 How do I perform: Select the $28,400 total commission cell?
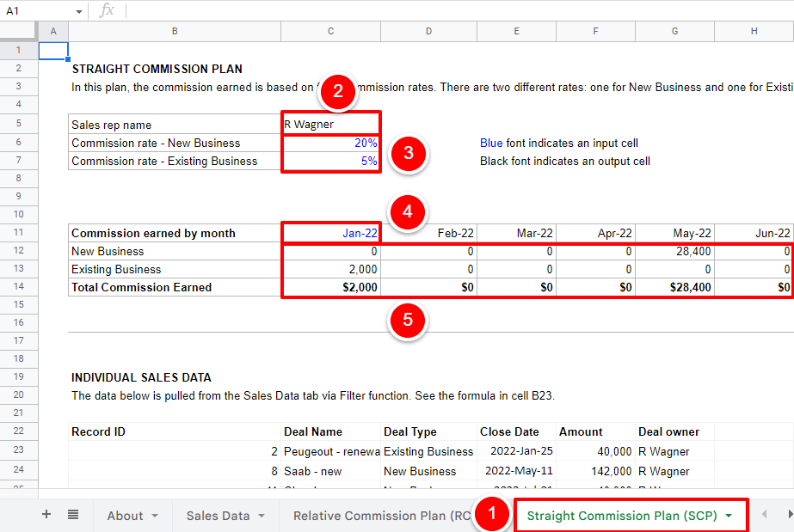(674, 287)
